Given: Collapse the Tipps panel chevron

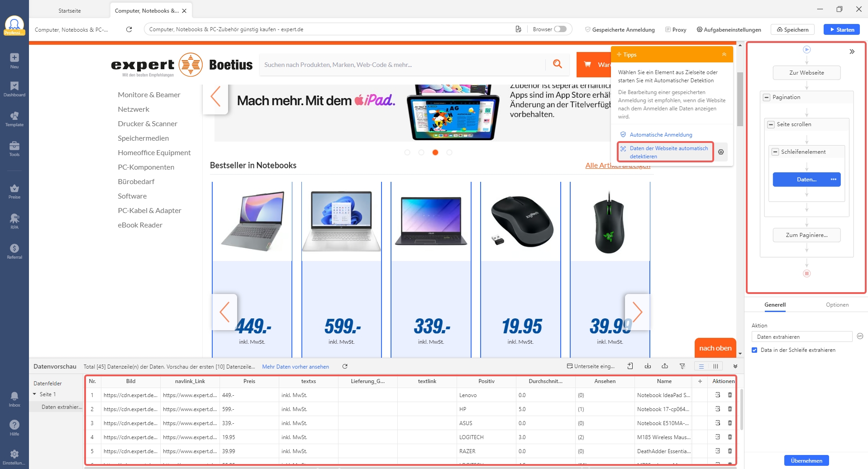Looking at the screenshot, I should pyautogui.click(x=724, y=54).
